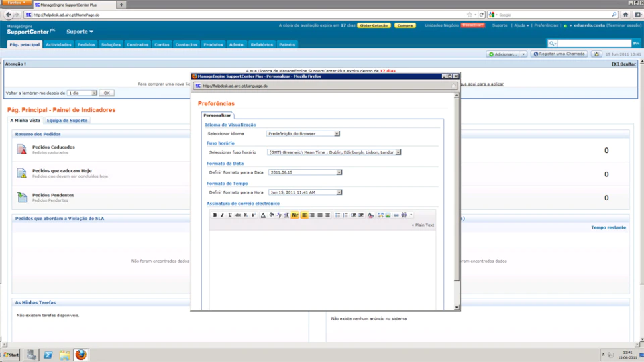Viewport: 644px width, 362px height.
Task: Toggle left alignment in signature toolbar
Action: (305, 215)
